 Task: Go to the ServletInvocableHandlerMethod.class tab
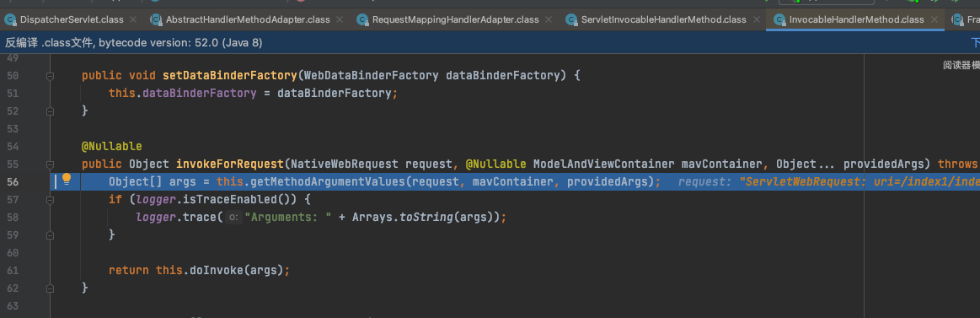663,19
